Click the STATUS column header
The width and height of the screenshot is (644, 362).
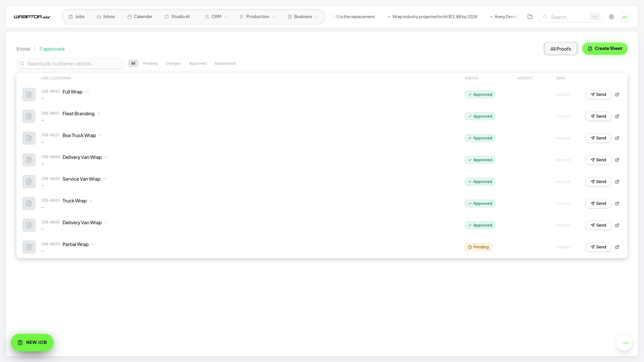click(471, 78)
